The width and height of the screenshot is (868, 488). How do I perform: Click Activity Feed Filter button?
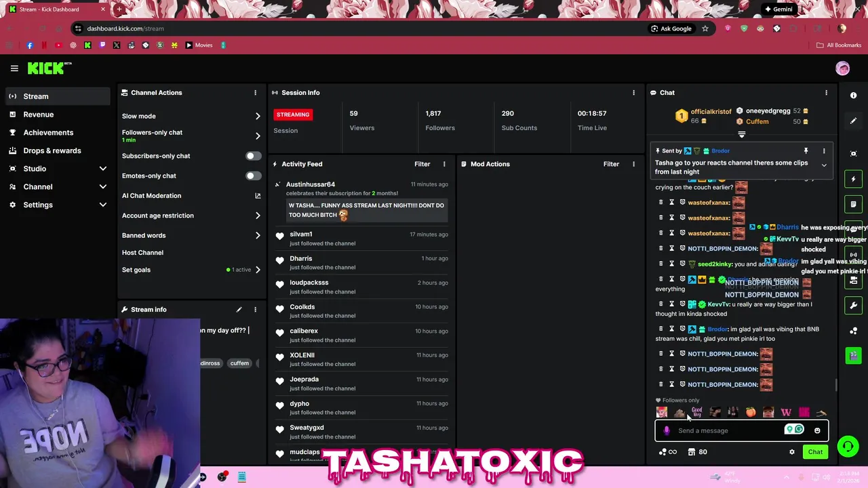click(422, 164)
